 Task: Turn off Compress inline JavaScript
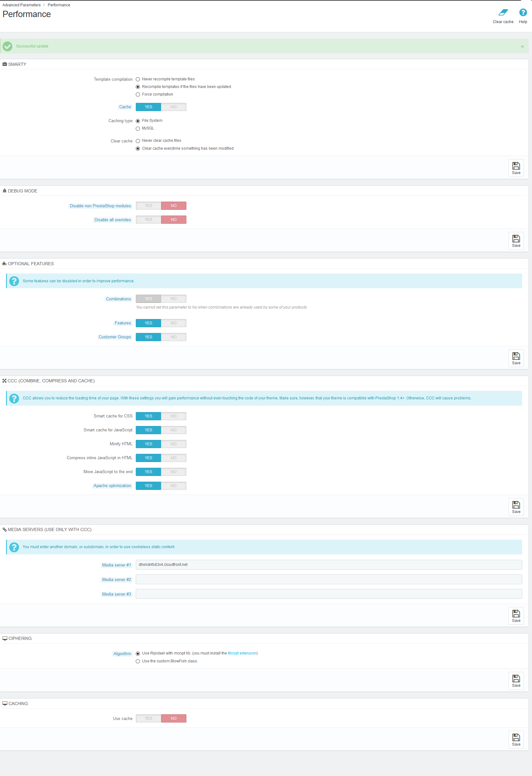[174, 458]
